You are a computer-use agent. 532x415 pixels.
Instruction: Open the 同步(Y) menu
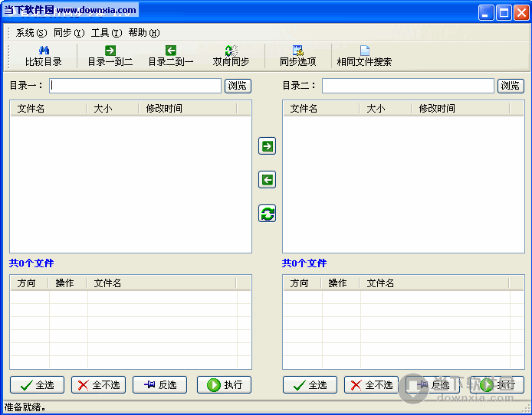pyautogui.click(x=69, y=33)
